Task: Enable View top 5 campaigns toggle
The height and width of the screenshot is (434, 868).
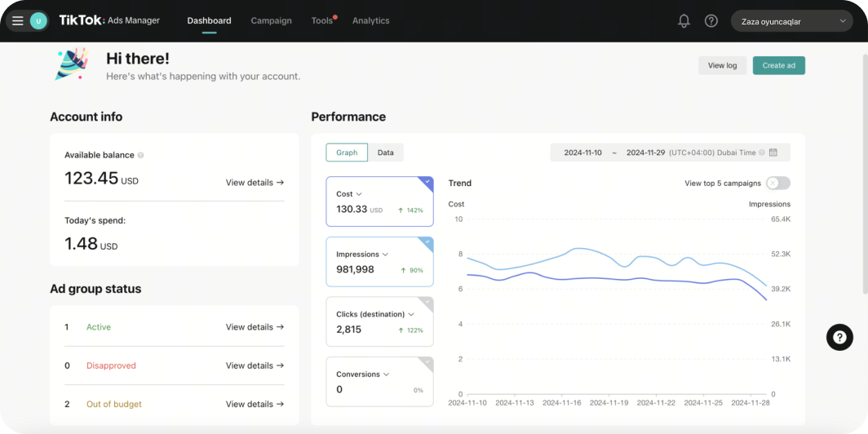Action: (777, 184)
